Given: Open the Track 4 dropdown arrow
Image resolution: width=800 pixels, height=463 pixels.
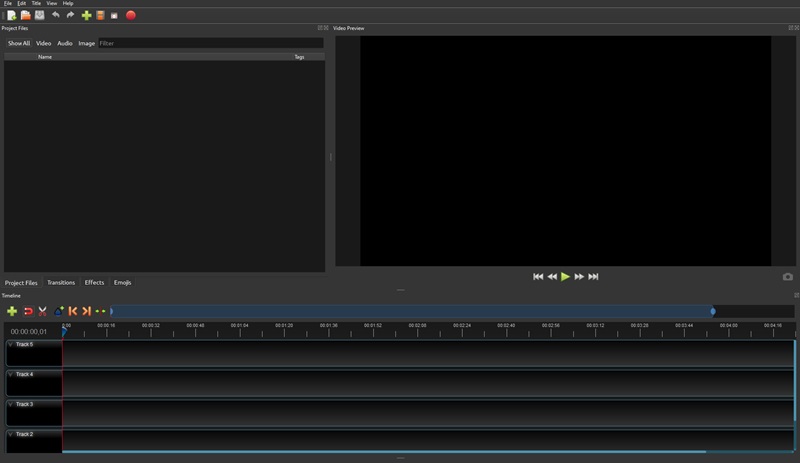Looking at the screenshot, I should click(10, 374).
